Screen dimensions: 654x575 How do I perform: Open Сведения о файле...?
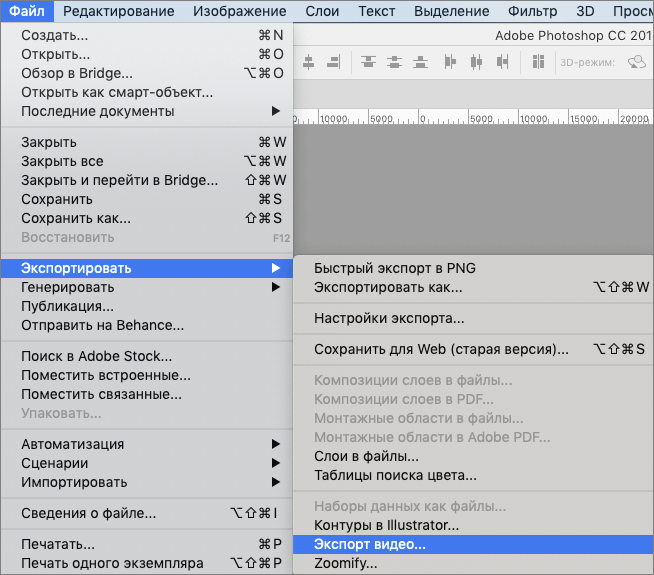[x=146, y=513]
